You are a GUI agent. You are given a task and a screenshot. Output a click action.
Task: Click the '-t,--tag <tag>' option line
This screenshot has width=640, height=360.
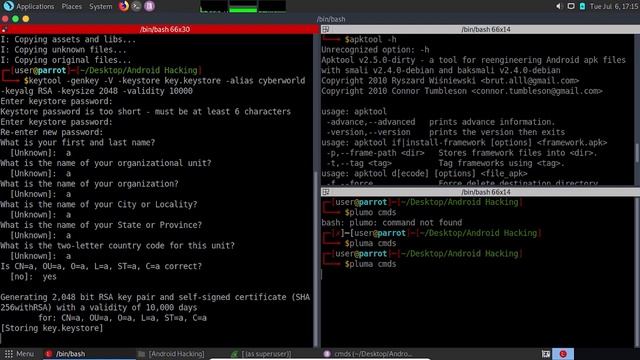tap(445, 163)
